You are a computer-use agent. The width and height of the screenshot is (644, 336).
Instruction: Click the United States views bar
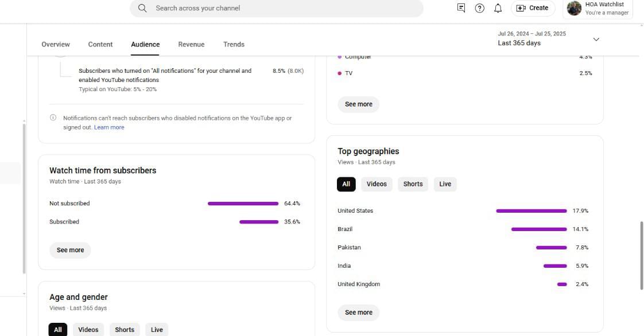click(531, 211)
